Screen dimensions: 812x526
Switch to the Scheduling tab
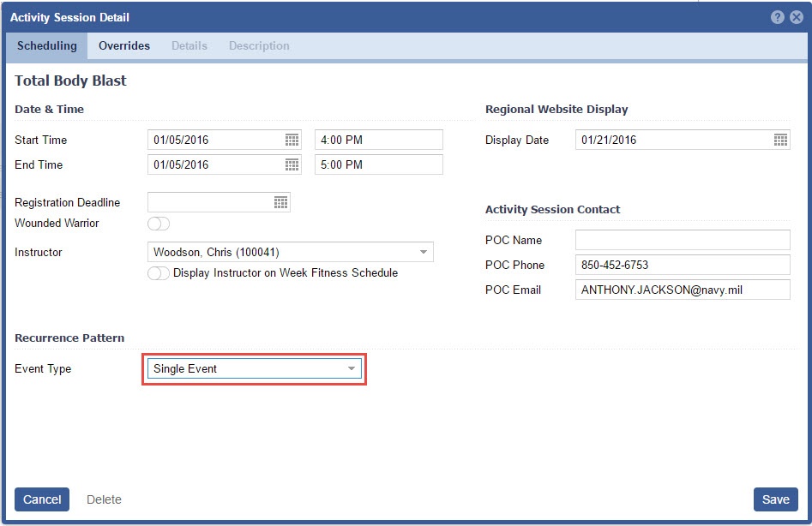pyautogui.click(x=46, y=46)
